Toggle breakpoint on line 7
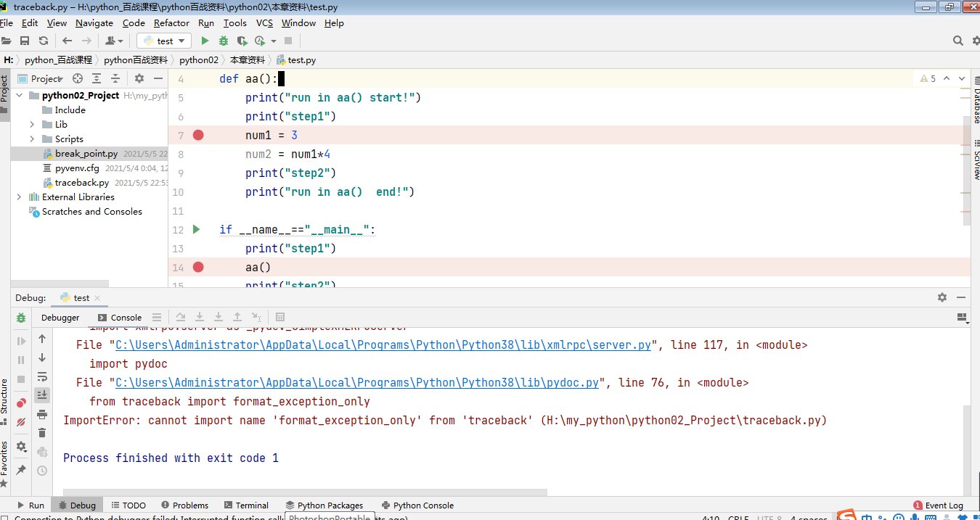Viewport: 980px width, 520px height. (198, 135)
